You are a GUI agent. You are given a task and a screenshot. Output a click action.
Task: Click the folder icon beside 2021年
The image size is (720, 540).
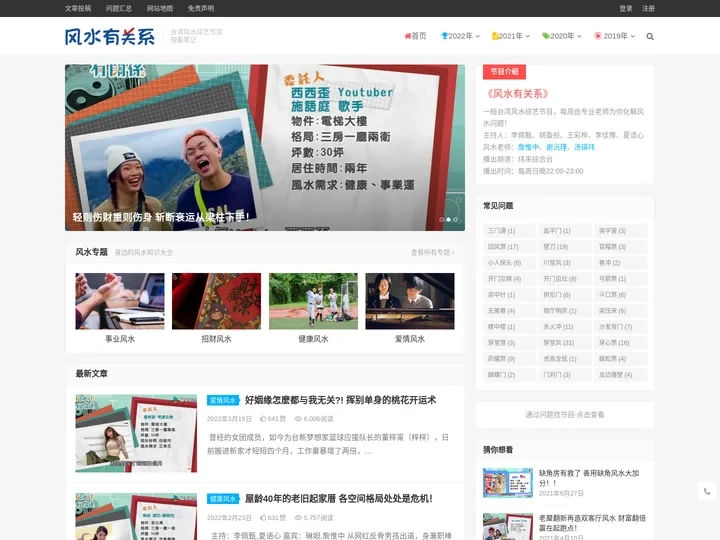495,36
